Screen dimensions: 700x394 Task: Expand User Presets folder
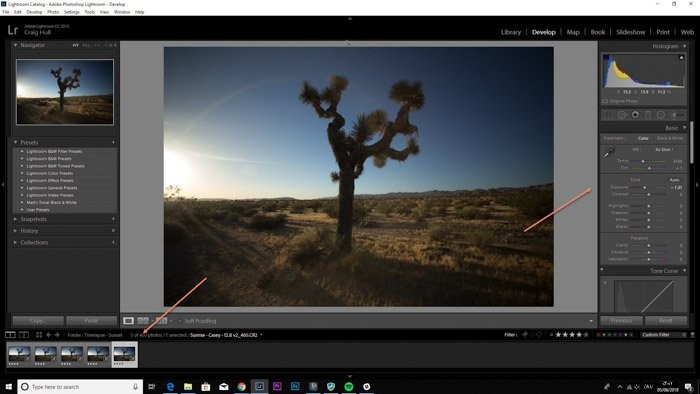coord(22,210)
